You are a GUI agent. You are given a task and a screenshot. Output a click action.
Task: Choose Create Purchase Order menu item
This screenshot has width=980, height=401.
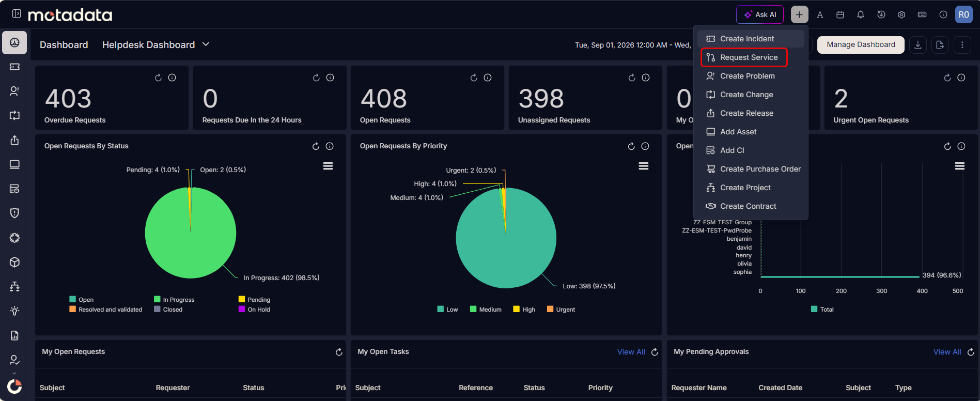[751, 169]
